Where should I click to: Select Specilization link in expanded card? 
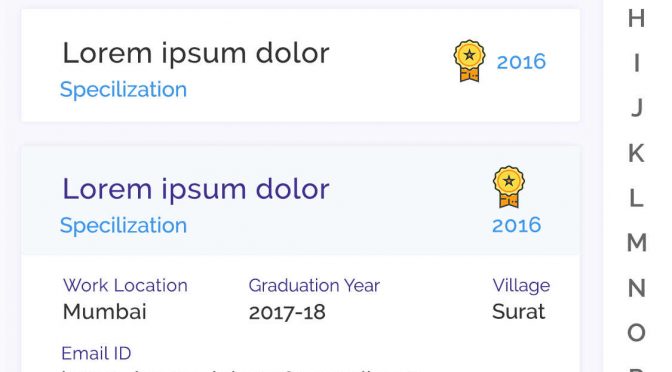point(123,225)
